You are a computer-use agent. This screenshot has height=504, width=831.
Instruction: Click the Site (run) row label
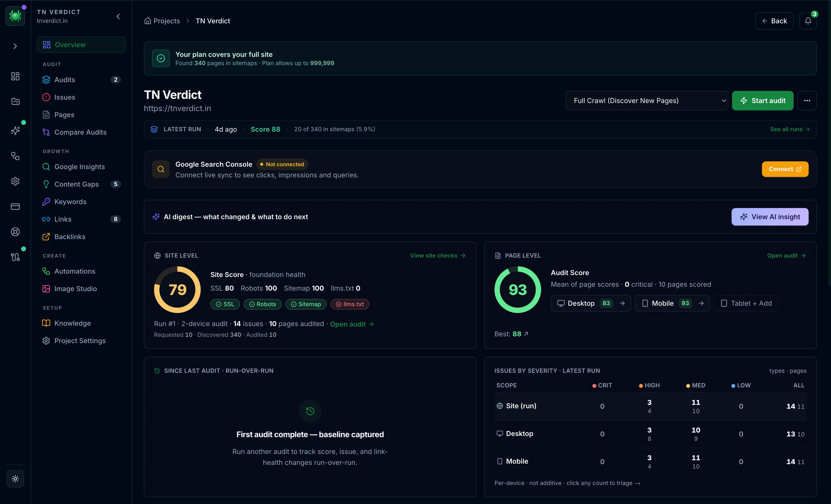click(x=516, y=406)
